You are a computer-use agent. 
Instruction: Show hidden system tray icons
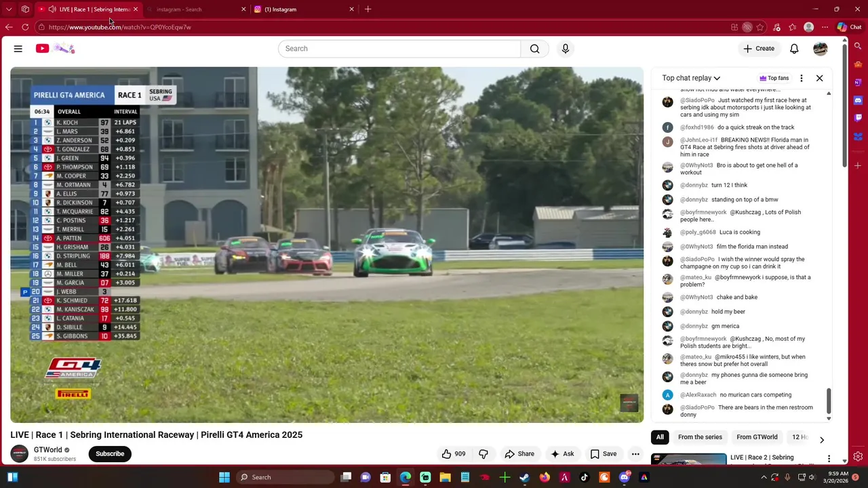[x=764, y=477]
